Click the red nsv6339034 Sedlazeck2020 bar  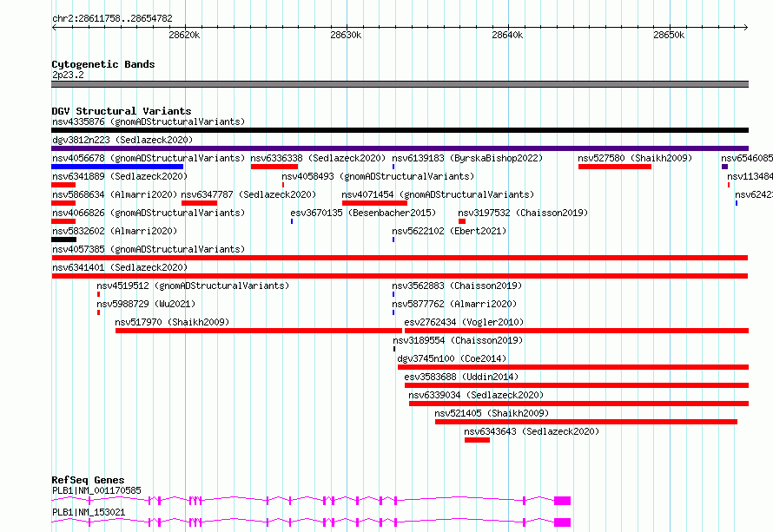coord(578,404)
